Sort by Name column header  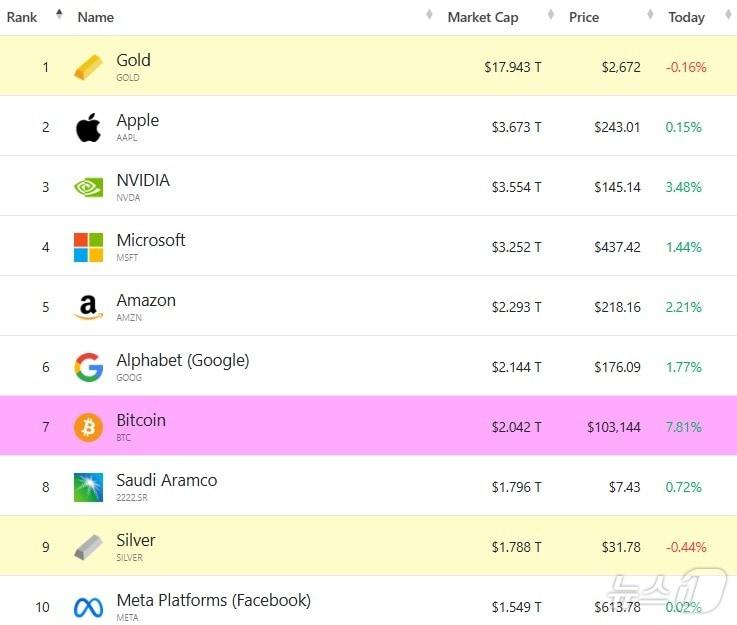(x=96, y=17)
